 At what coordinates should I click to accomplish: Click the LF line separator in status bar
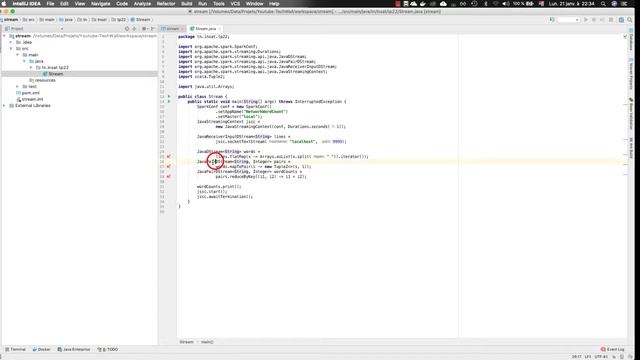tap(588, 357)
